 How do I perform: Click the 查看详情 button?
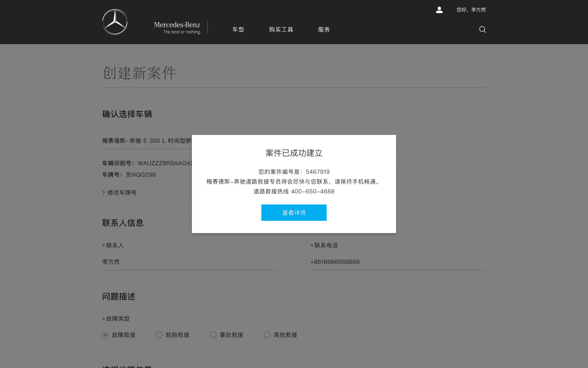[294, 213]
